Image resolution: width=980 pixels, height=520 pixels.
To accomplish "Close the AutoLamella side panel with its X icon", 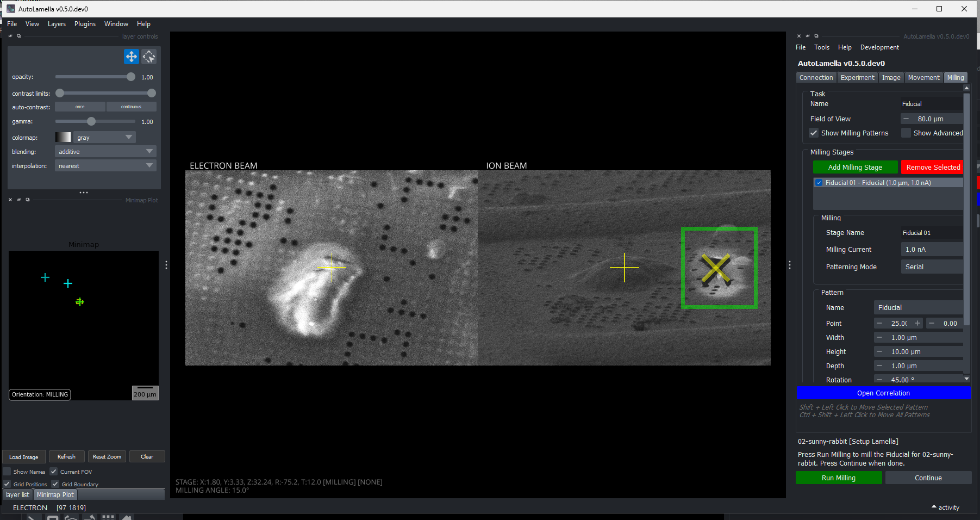I will click(799, 36).
